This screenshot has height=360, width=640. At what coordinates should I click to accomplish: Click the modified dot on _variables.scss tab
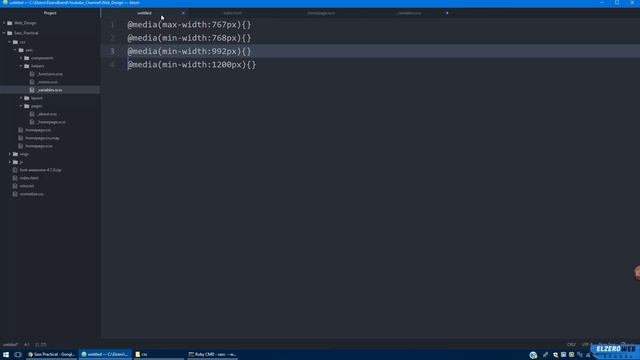click(x=447, y=13)
